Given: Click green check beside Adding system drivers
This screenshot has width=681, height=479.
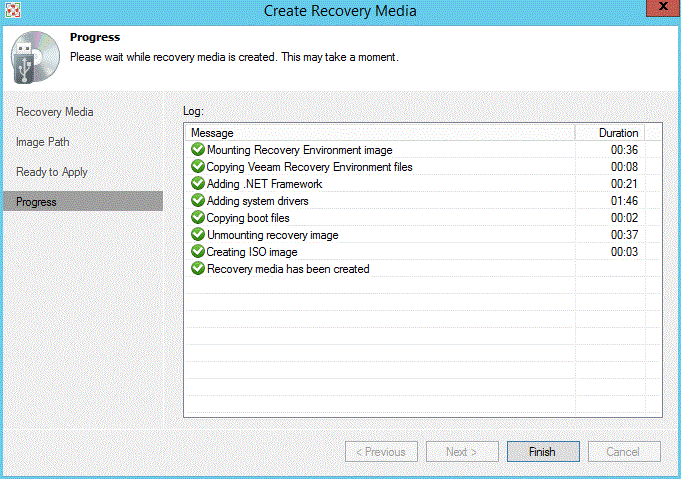Looking at the screenshot, I should [x=197, y=201].
